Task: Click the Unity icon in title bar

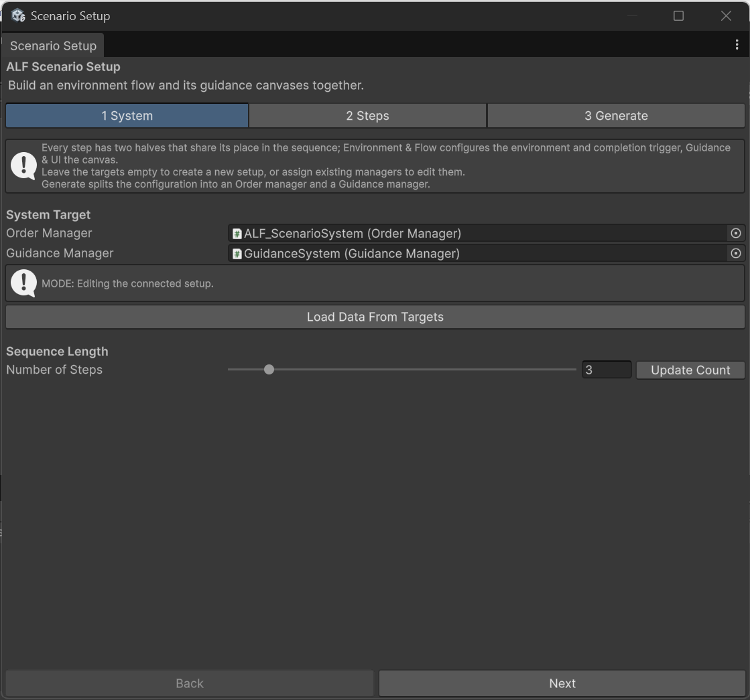Action: [x=18, y=16]
